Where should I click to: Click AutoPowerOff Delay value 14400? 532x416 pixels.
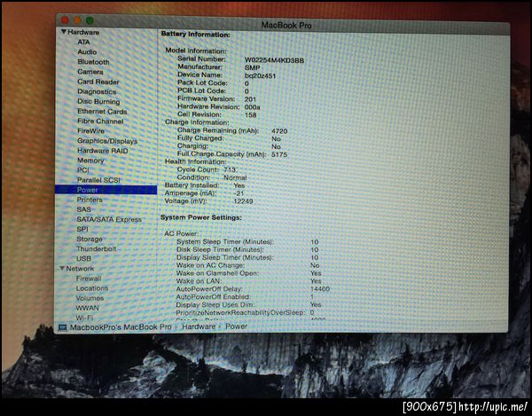pyautogui.click(x=320, y=289)
